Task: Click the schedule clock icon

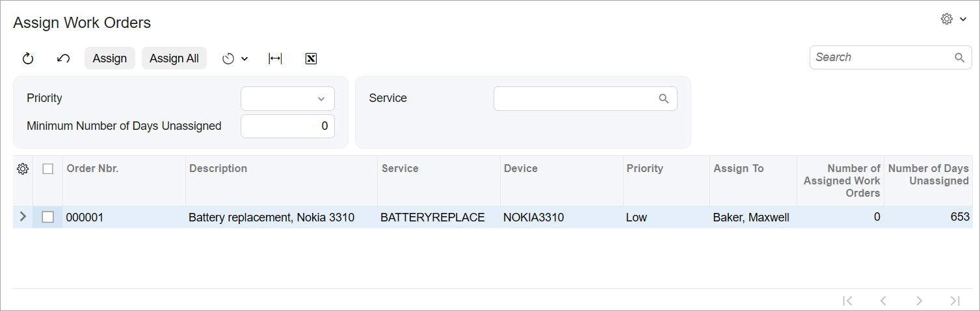Action: point(228,58)
